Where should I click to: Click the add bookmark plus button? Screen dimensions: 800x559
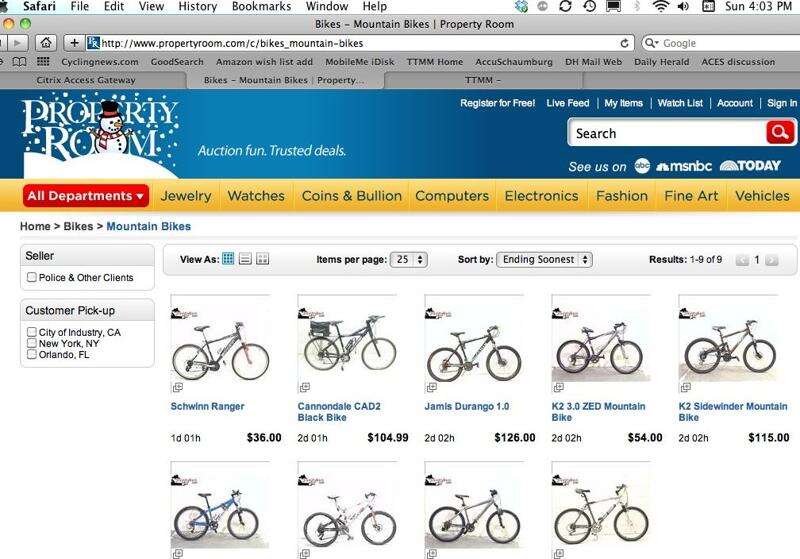[74, 43]
